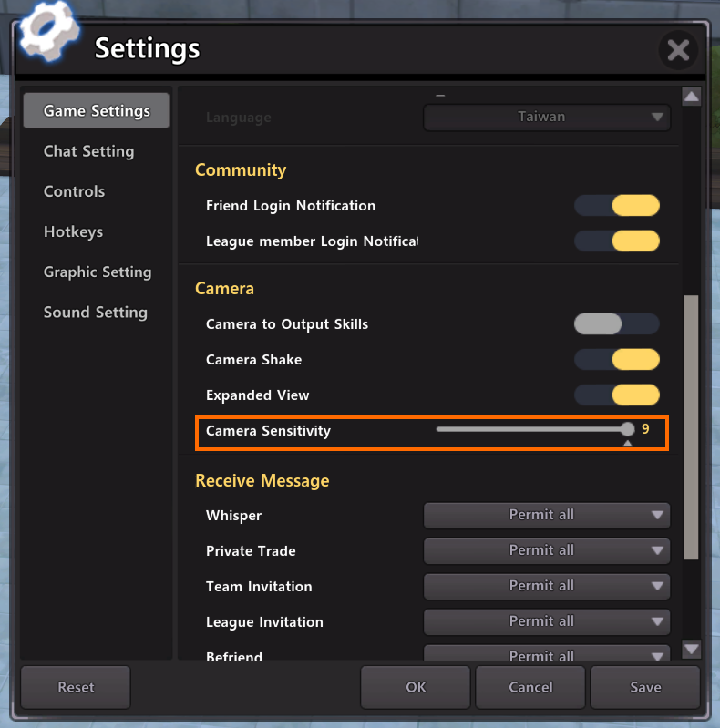Disable the Camera Shake toggle

coord(617,360)
